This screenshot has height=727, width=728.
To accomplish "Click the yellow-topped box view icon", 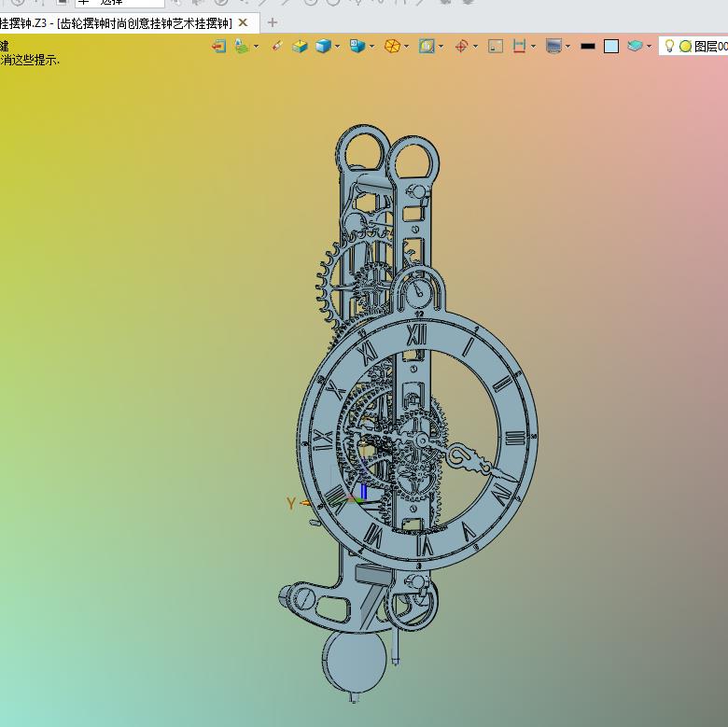I will coord(300,46).
